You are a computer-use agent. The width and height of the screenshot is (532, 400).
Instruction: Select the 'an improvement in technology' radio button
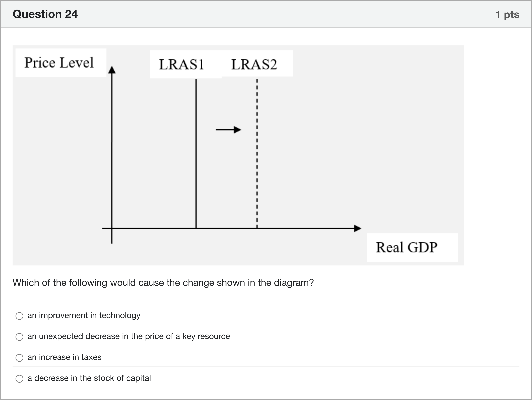pos(19,316)
